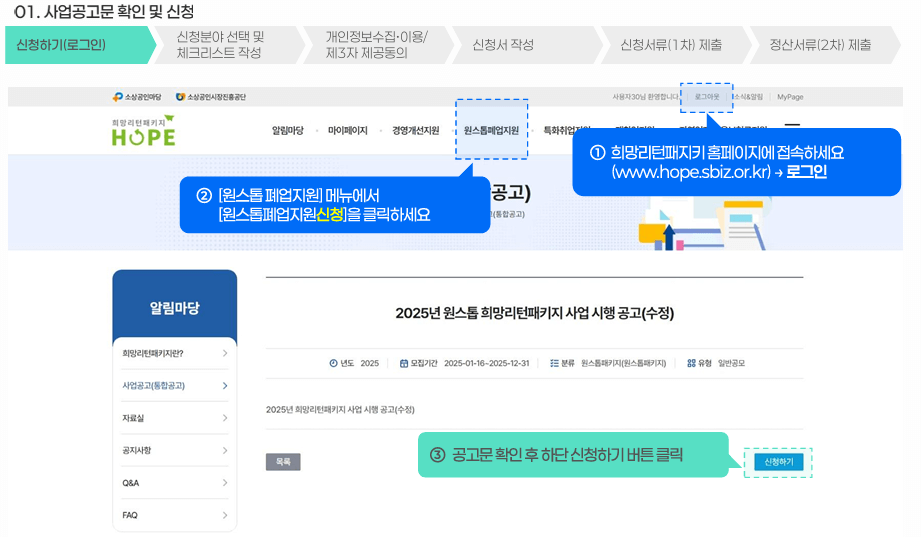Screen dimensions: 921x537
Task: Click the 2025년 희망리턴패키지 사업 시행 공고(수정) body text
Action: pos(340,410)
